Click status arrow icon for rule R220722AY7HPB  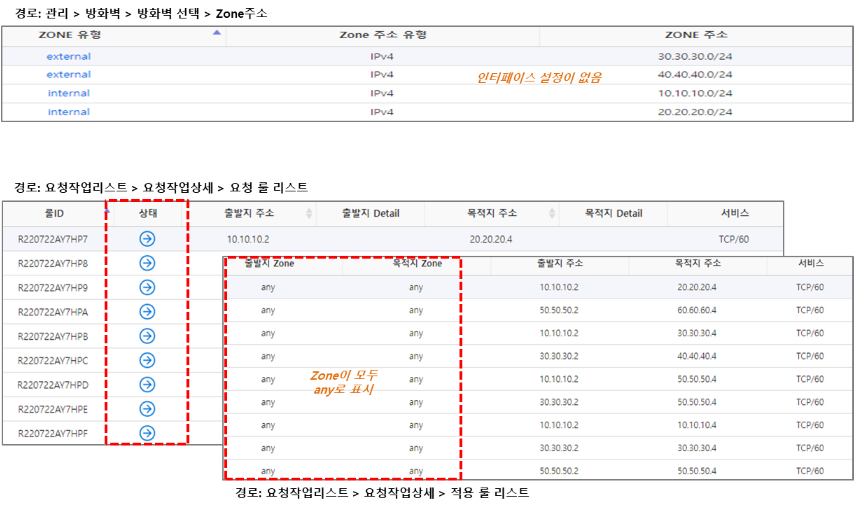click(x=147, y=336)
